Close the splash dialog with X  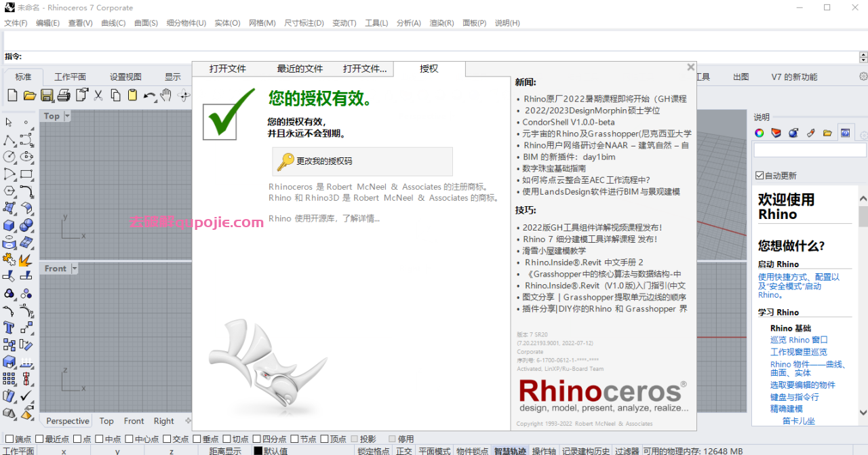(691, 67)
